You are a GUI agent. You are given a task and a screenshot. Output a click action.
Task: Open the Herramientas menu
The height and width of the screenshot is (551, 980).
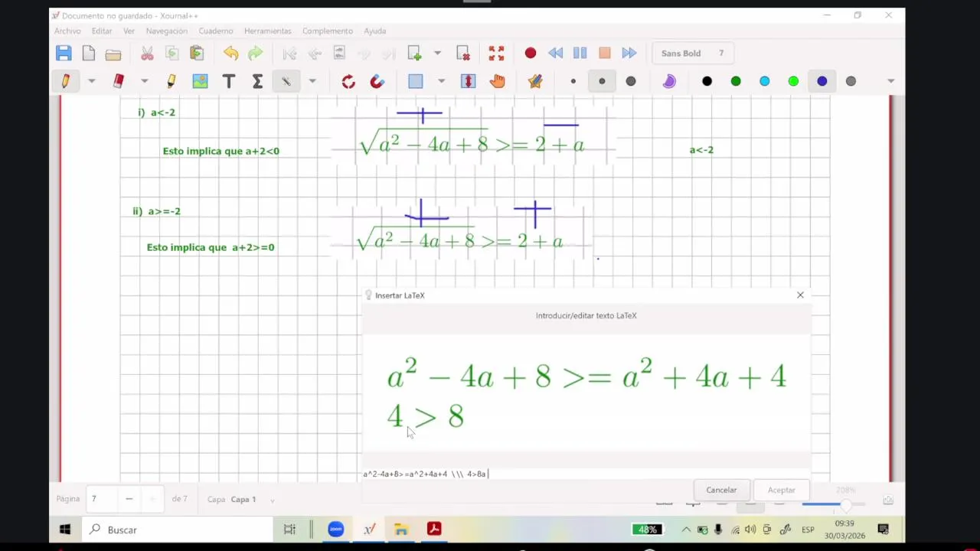tap(268, 31)
